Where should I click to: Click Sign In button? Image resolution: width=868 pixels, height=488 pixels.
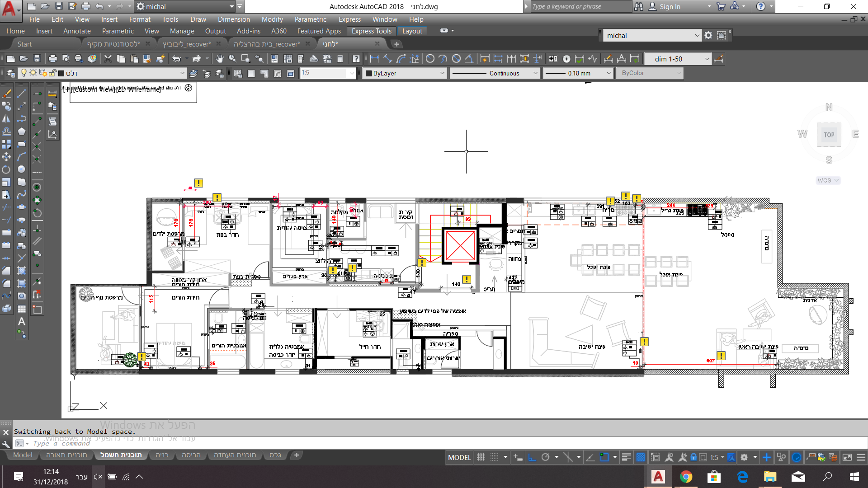click(670, 7)
